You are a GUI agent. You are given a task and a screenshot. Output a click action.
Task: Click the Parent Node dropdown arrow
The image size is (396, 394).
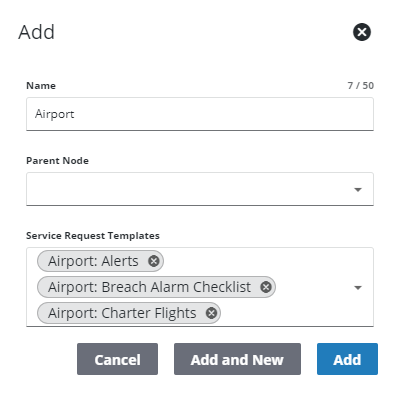coord(358,190)
